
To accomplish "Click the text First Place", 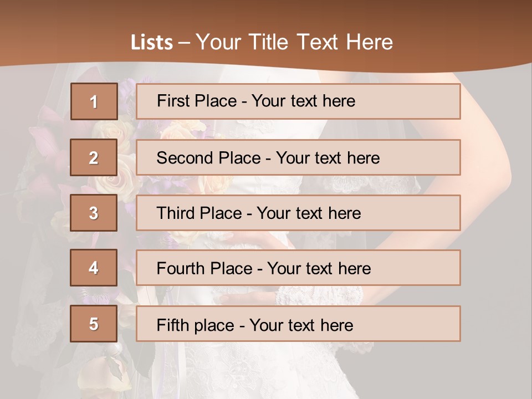I will point(197,101).
